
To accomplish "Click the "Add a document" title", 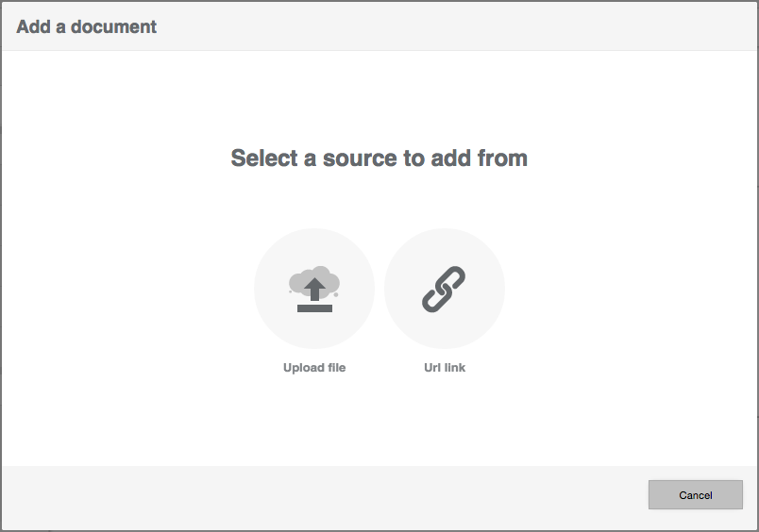I will tap(87, 26).
